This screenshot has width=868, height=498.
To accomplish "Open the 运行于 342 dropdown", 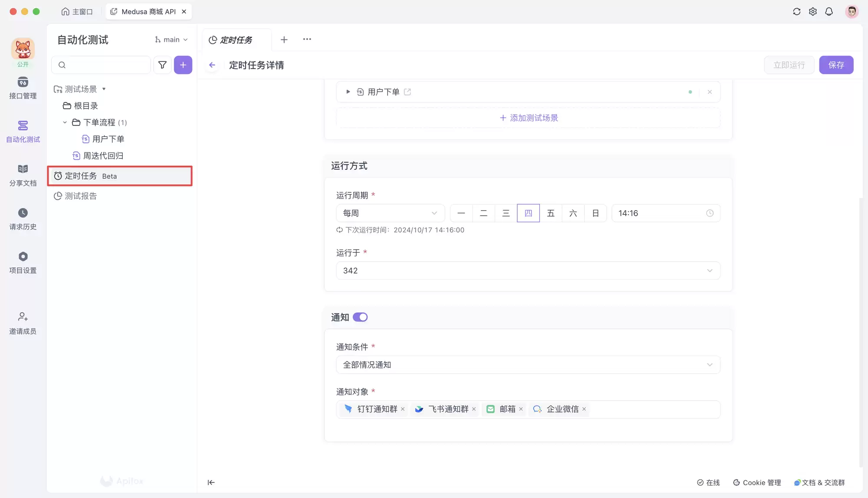I will (x=528, y=270).
